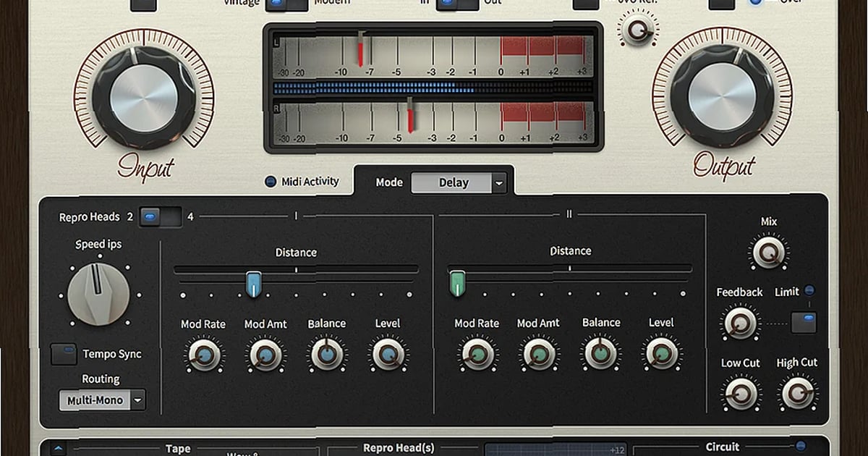Move the Distance slider in section I
Viewport: 868px width, 456px height.
coord(255,282)
